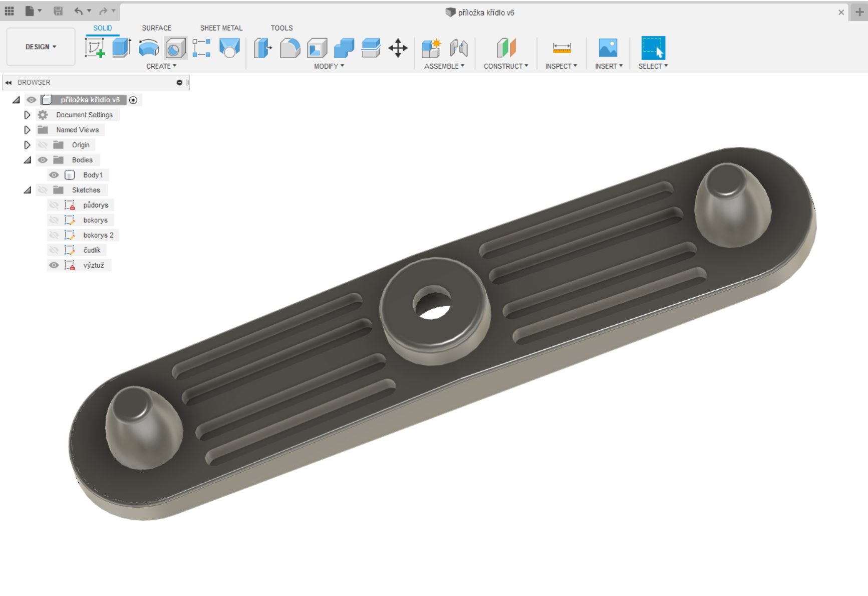This screenshot has height=596, width=868.
Task: Select the Revolve tool
Action: pos(149,48)
